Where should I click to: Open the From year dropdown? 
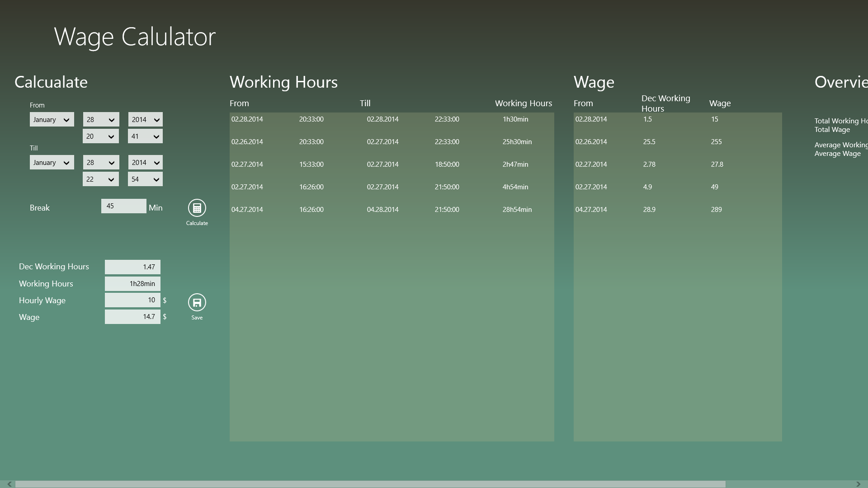(145, 120)
